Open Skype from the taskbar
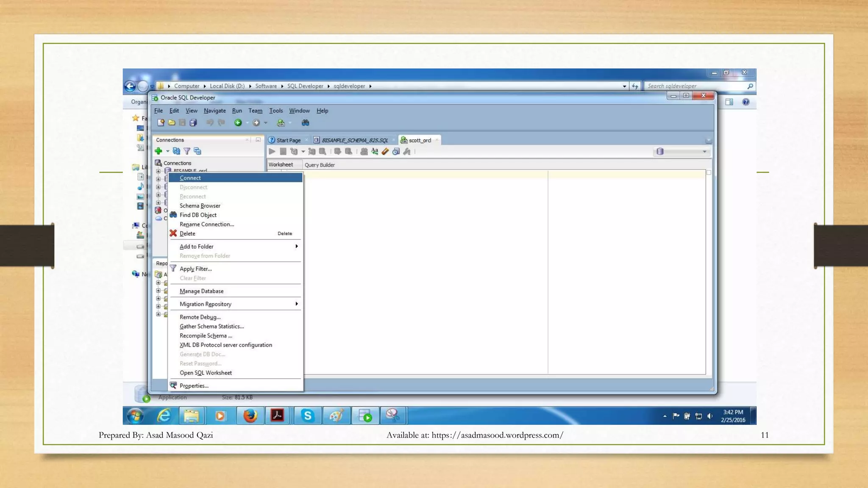868x488 pixels. [x=308, y=416]
